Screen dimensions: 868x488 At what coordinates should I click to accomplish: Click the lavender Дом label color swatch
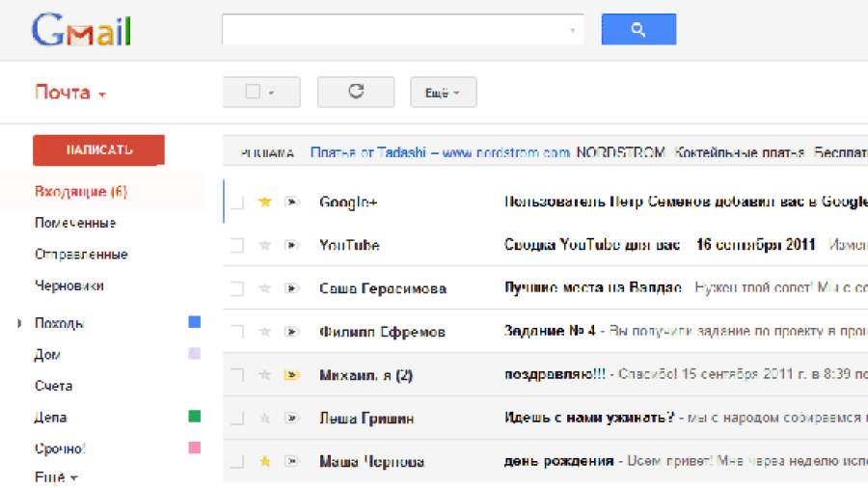(194, 354)
